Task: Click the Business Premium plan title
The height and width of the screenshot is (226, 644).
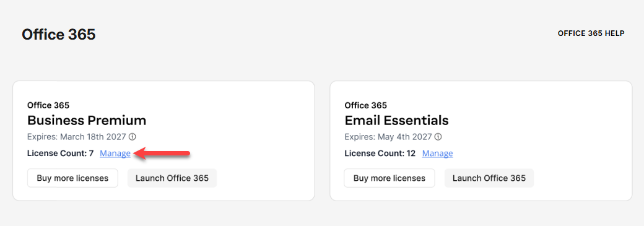Action: [87, 120]
